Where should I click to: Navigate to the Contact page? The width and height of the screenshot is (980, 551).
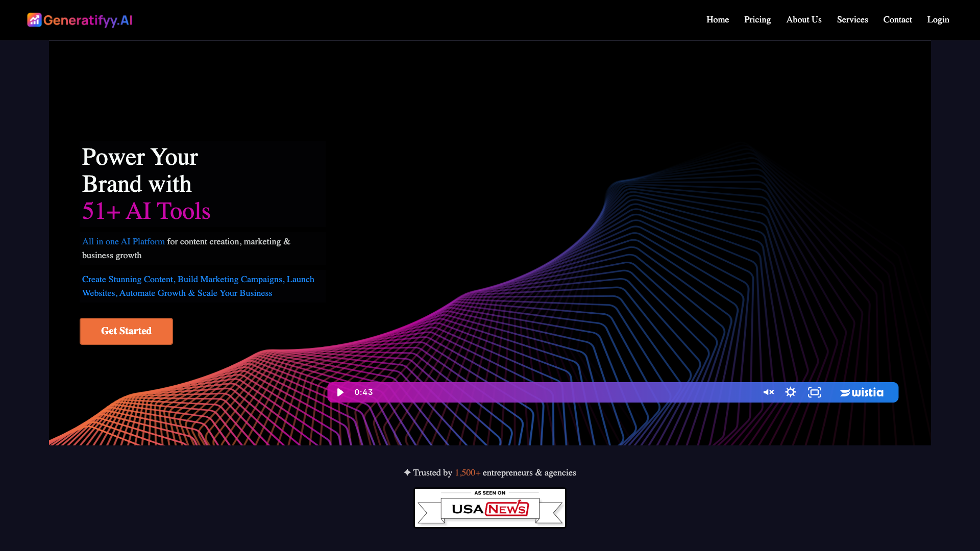(x=897, y=19)
